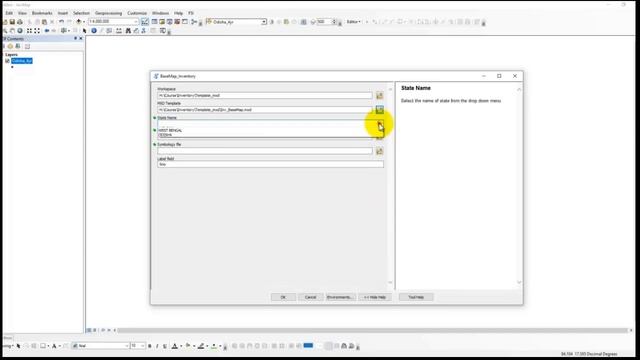Click the Tool Help button
Viewport: 640px width, 360px height.
click(x=416, y=297)
